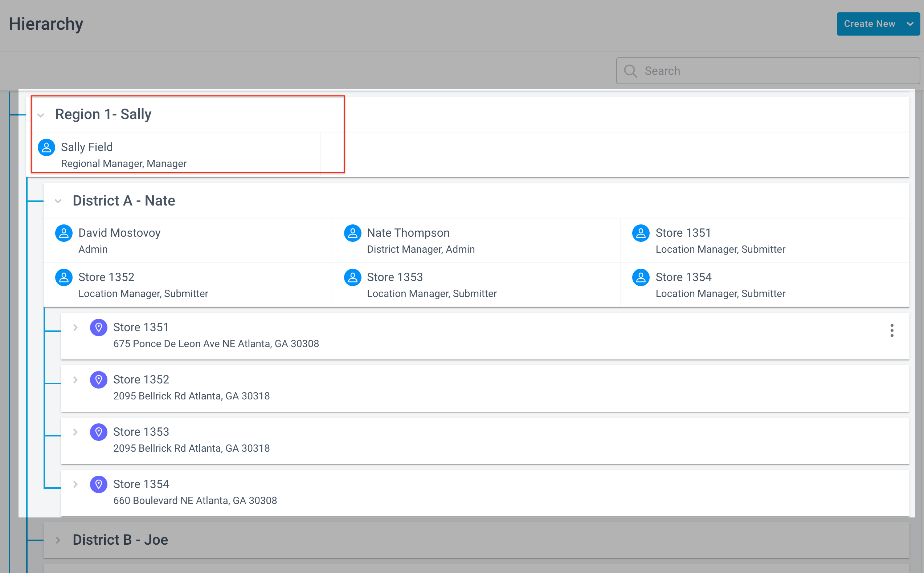
Task: Click the Store 1353 location pin icon
Action: [x=98, y=432]
